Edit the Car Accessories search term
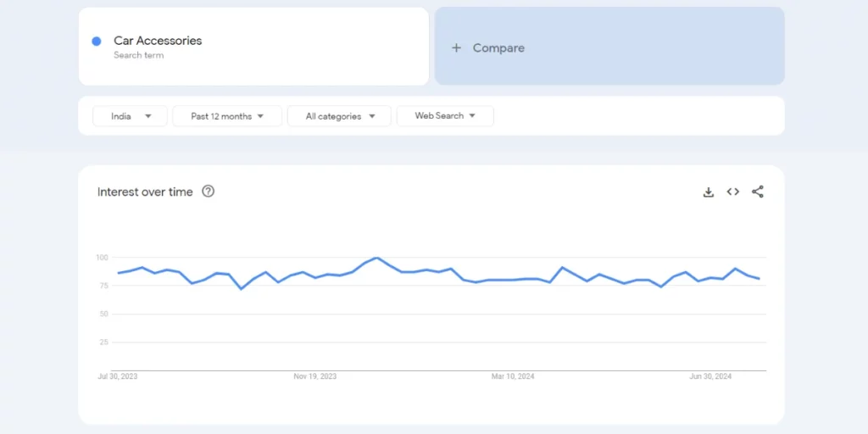The image size is (868, 434). 158,41
